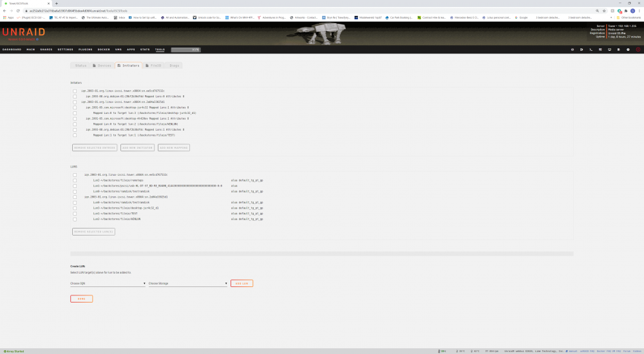This screenshot has height=354, width=644.
Task: Check LUN row Lun2 fileio/WINLUN
Action: tap(75, 219)
